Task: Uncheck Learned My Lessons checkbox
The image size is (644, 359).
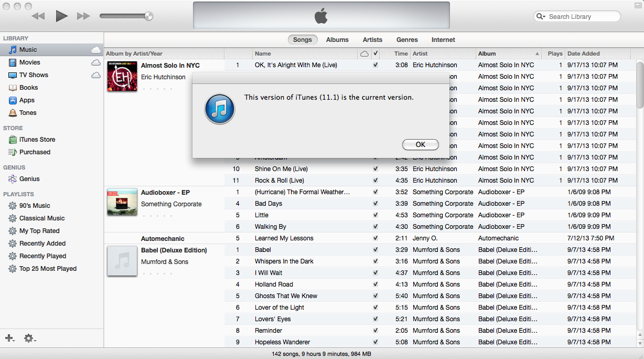Action: [375, 238]
